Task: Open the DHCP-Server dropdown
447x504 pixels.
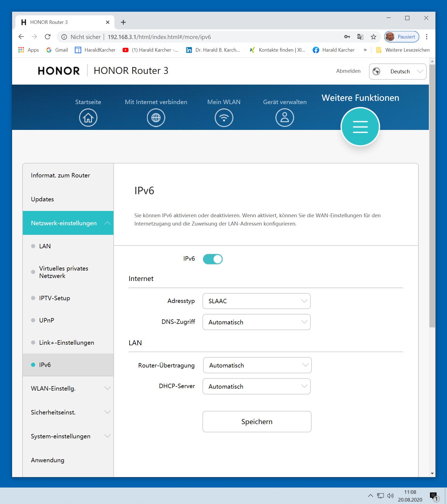Action: pos(256,386)
